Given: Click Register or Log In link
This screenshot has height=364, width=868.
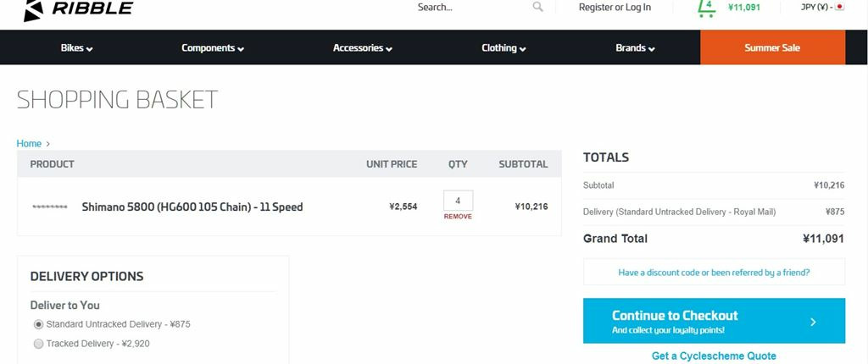Looking at the screenshot, I should 615,7.
